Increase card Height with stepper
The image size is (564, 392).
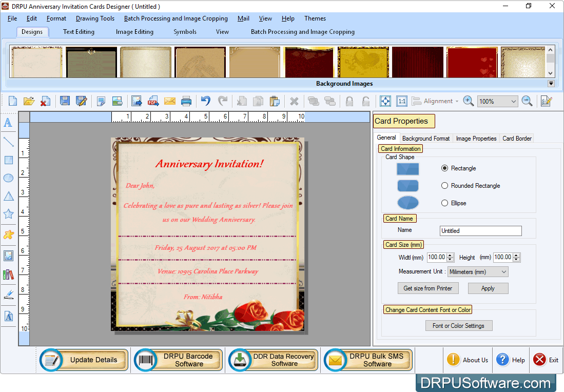(516, 255)
